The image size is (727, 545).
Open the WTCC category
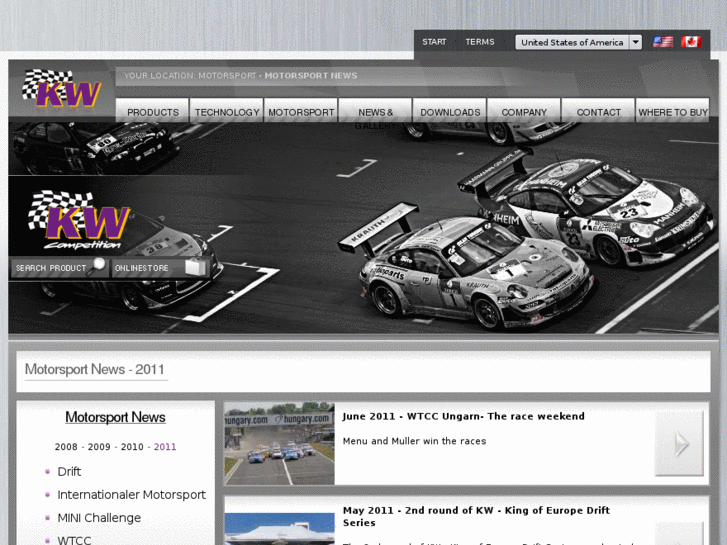point(74,540)
